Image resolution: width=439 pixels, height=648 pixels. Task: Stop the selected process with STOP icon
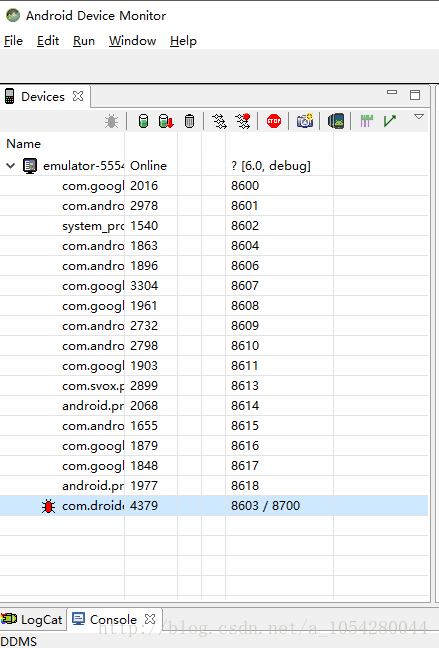tap(274, 121)
